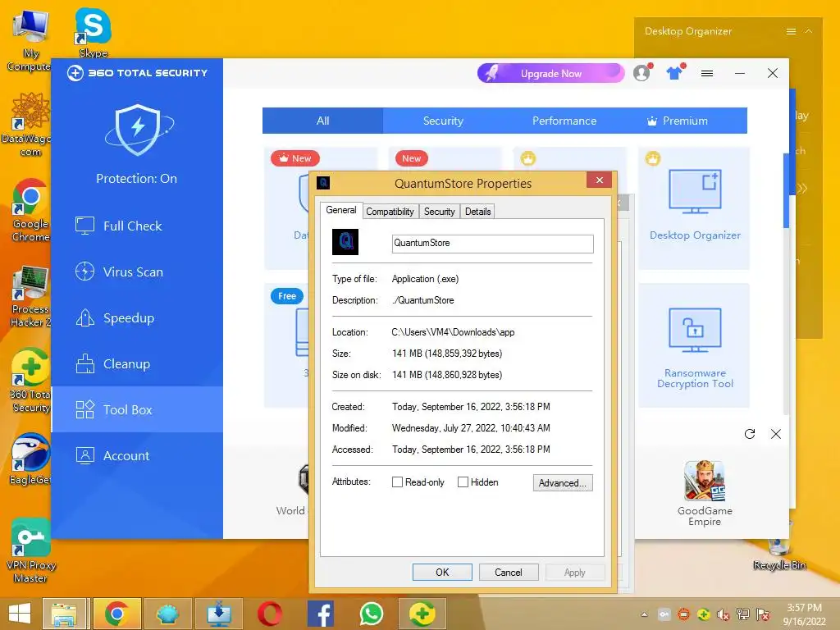Screen dimensions: 840x630
Task: Open Virus Scan in sidebar
Action: tap(137, 272)
